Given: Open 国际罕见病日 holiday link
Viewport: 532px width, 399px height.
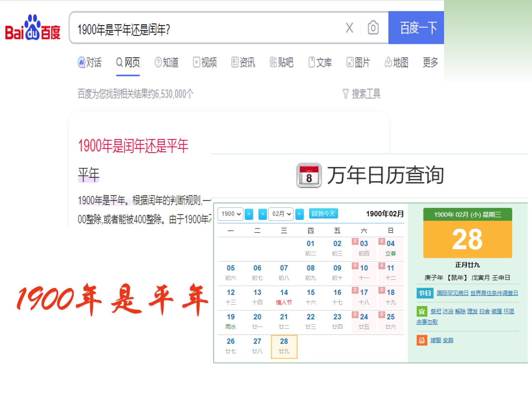Looking at the screenshot, I should point(453,293).
